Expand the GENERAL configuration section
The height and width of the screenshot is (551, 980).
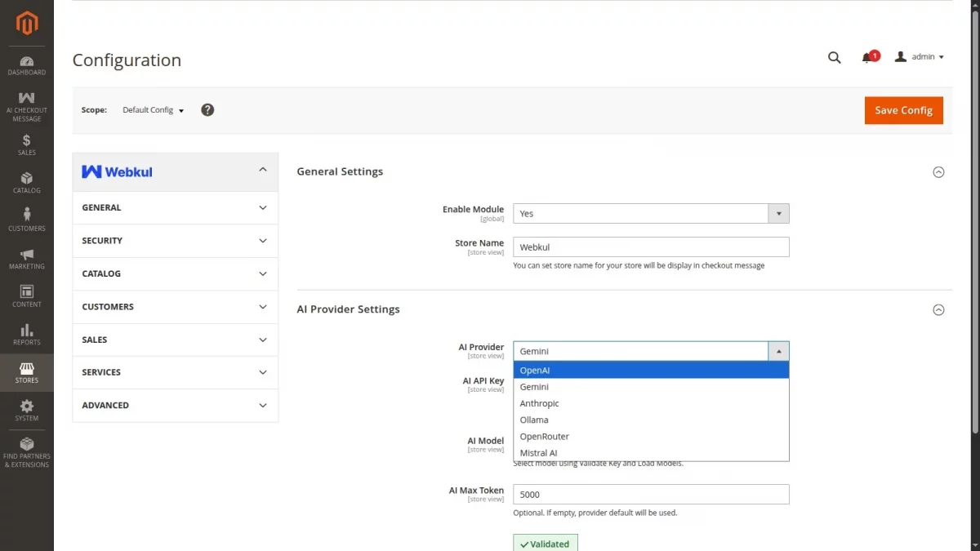[x=176, y=207]
